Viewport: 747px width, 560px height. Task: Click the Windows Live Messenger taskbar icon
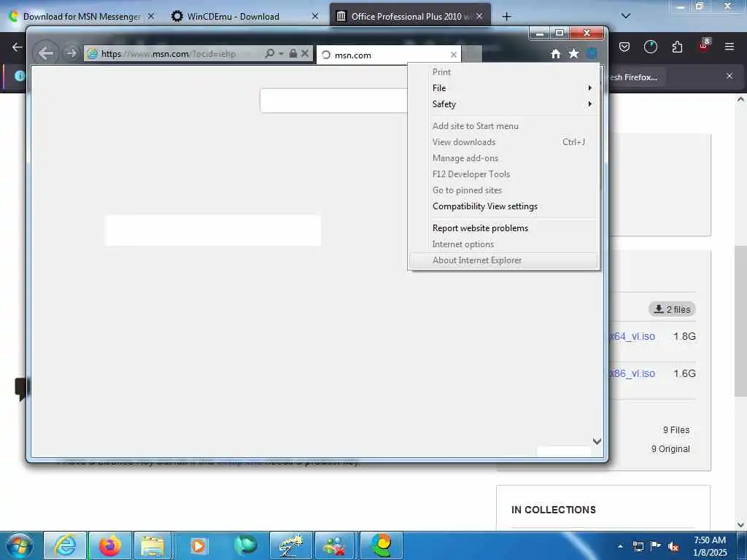[x=335, y=546]
